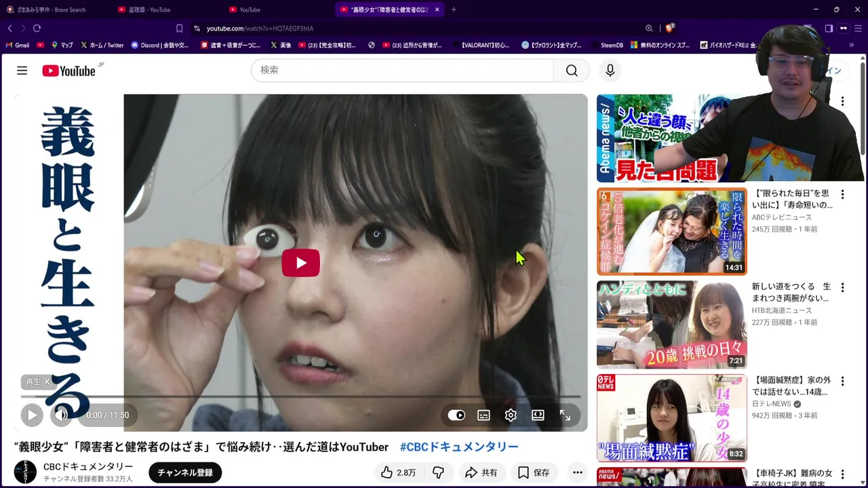Open page zoom magnifier in address bar
Screen dimensions: 868x488
pos(649,28)
